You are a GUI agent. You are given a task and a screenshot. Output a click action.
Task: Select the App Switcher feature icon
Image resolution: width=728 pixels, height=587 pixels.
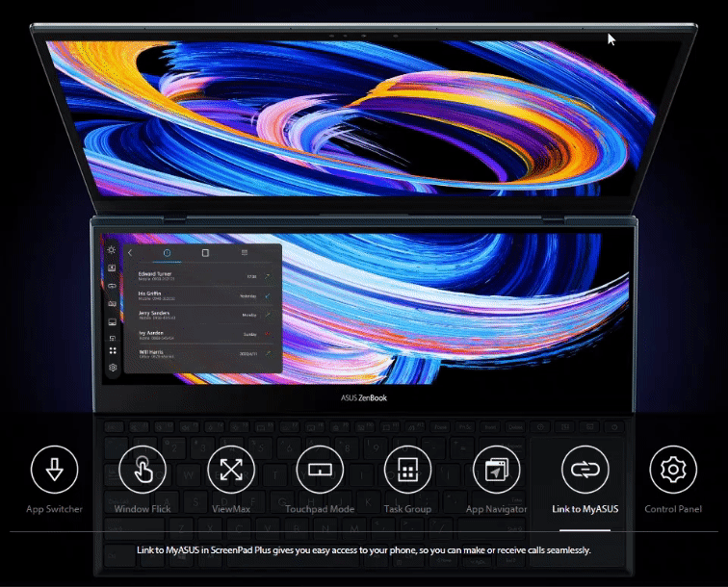tap(54, 470)
